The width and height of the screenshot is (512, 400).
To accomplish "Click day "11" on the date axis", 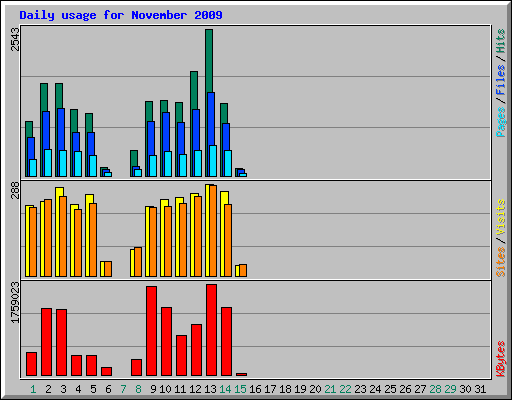I will coord(180,389).
